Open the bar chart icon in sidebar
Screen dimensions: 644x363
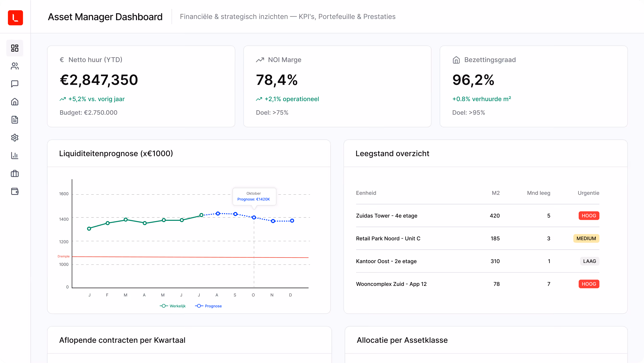pos(15,155)
